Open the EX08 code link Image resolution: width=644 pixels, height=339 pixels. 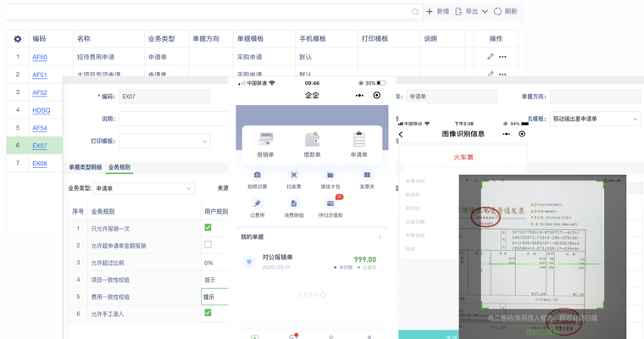coord(40,164)
